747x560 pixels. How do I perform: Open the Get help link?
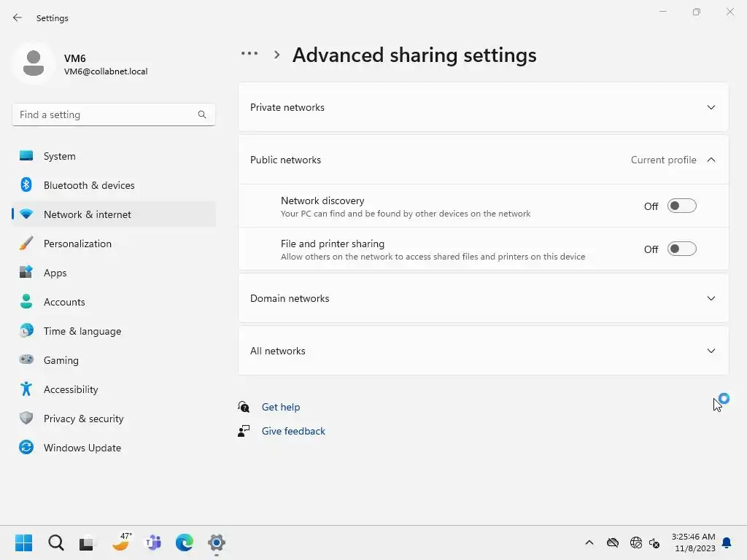[281, 407]
